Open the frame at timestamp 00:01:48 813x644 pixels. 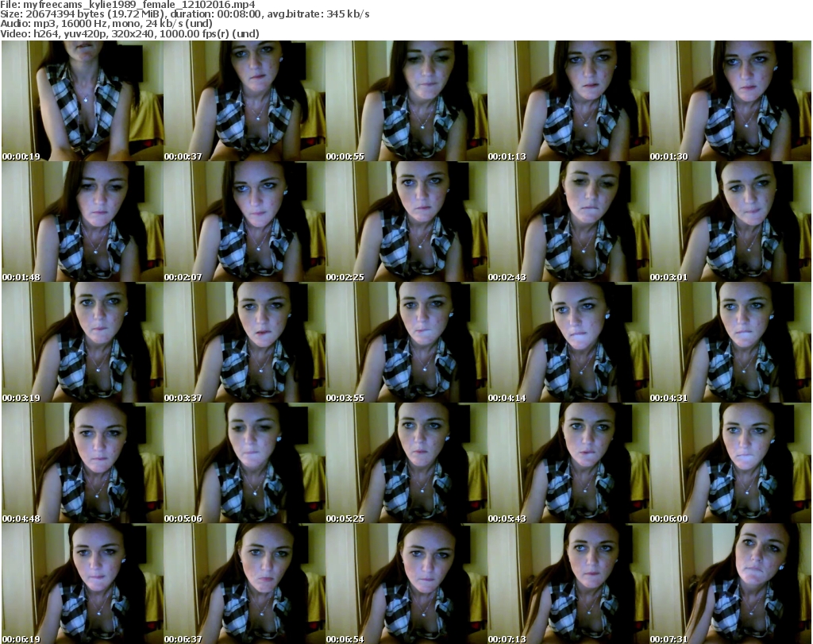point(83,222)
